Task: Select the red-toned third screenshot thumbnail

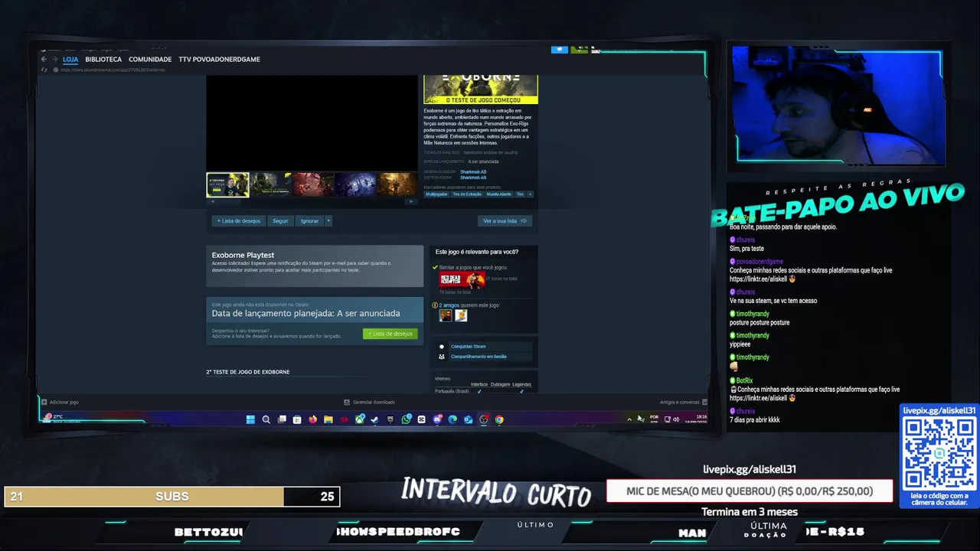Action: point(312,184)
